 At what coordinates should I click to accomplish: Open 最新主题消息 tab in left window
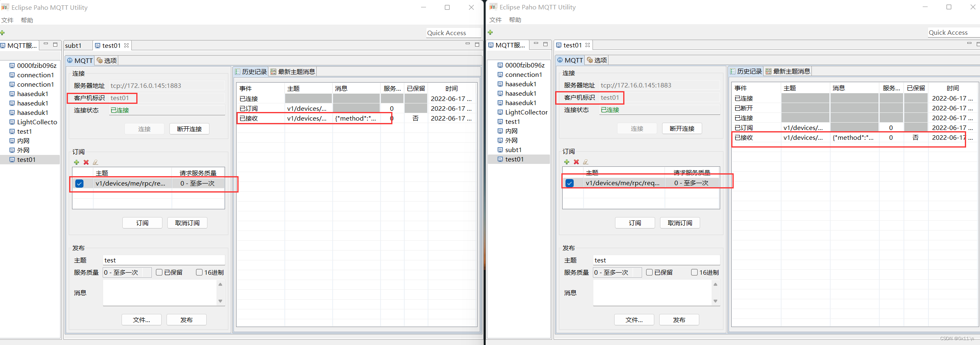(293, 72)
